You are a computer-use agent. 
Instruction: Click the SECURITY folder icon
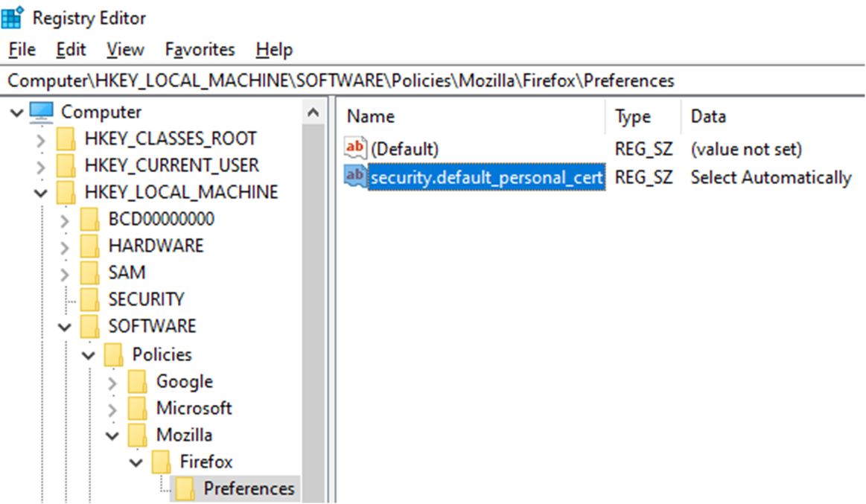pyautogui.click(x=89, y=299)
